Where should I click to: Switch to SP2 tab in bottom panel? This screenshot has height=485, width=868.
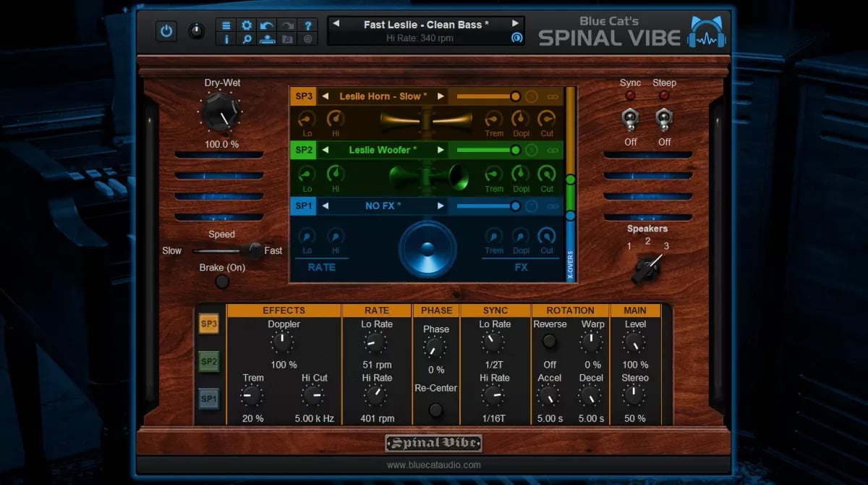(x=209, y=361)
